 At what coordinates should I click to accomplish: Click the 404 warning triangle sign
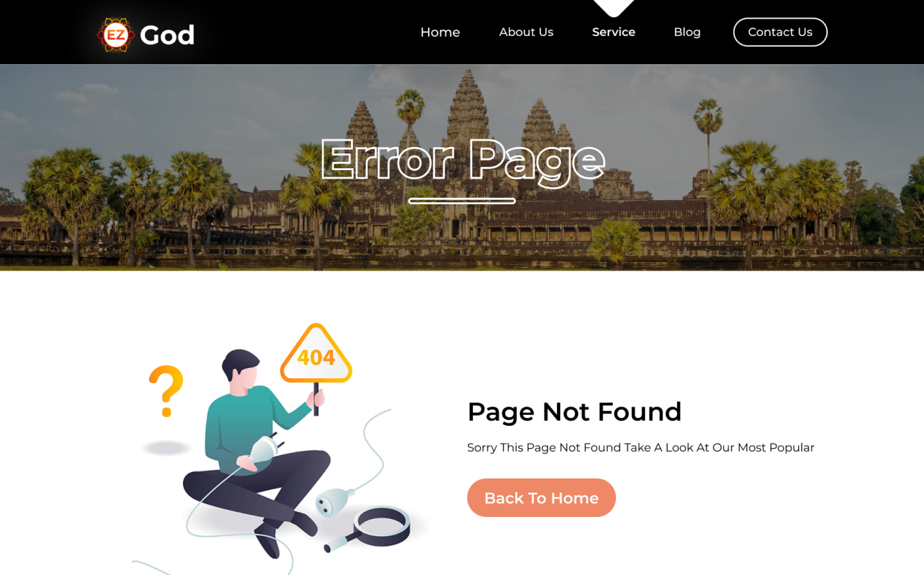[x=316, y=355]
